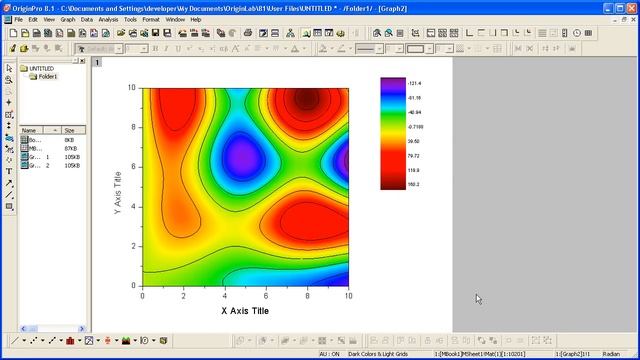640x360 pixels.
Task: Select the Screen Reader crosshair tool
Action: [x=9, y=102]
